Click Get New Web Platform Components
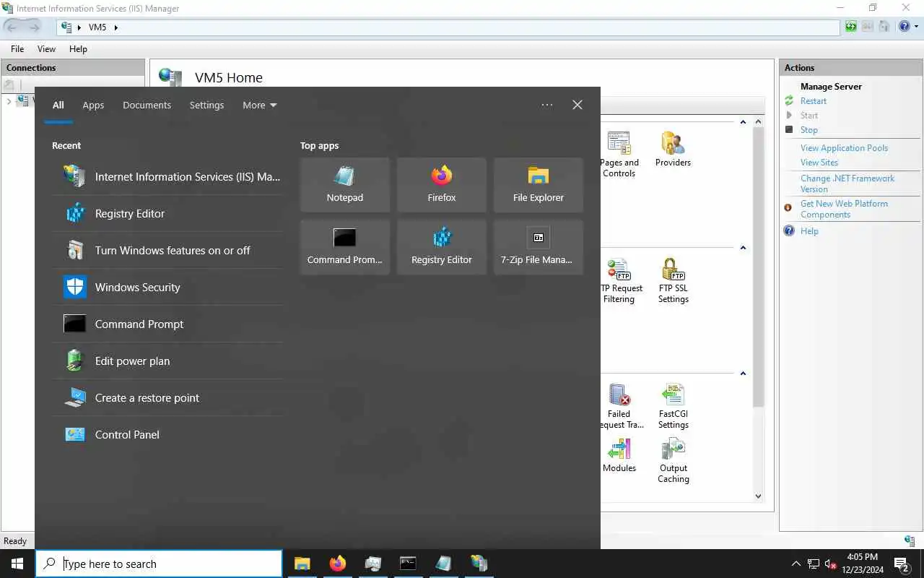924x578 pixels. (844, 209)
